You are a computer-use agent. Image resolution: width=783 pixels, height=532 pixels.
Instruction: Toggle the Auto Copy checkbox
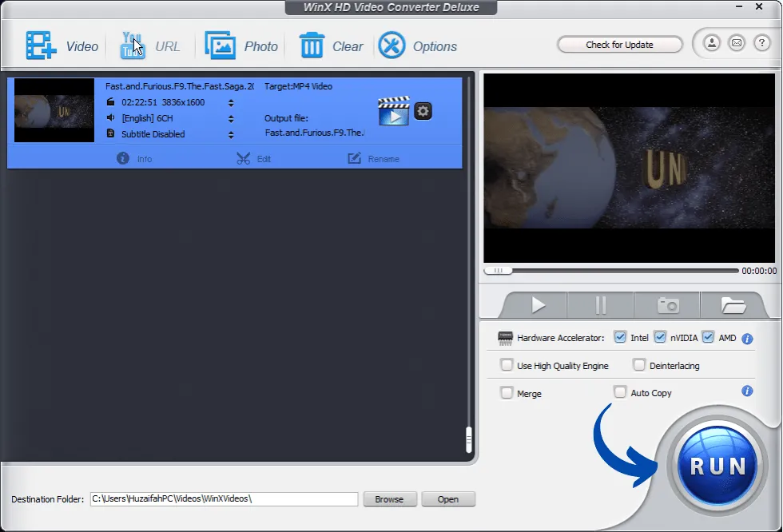click(x=620, y=392)
